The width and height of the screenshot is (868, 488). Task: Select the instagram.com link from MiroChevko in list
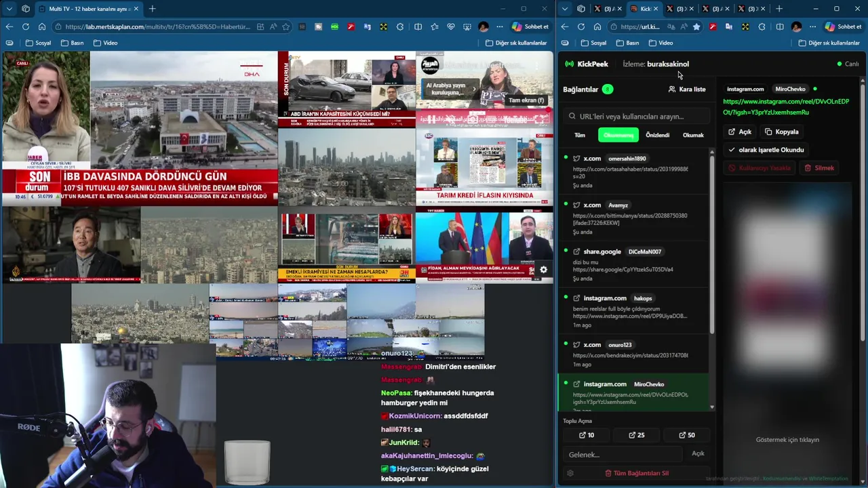point(633,393)
